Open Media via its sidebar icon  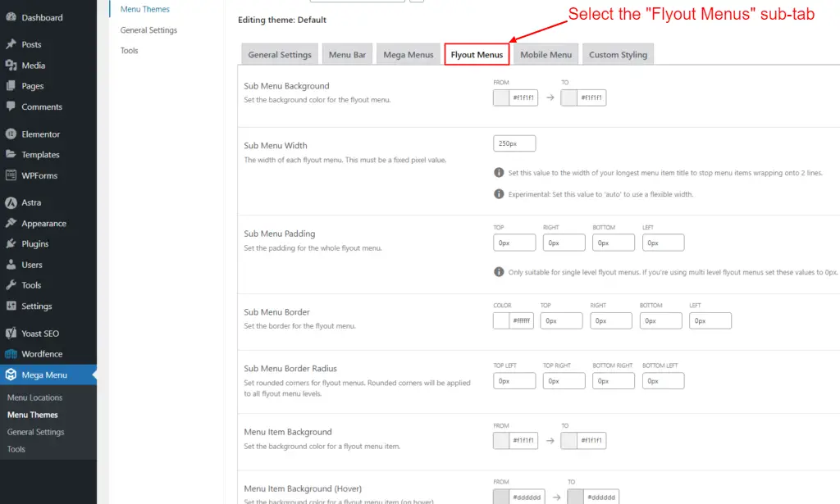click(11, 66)
